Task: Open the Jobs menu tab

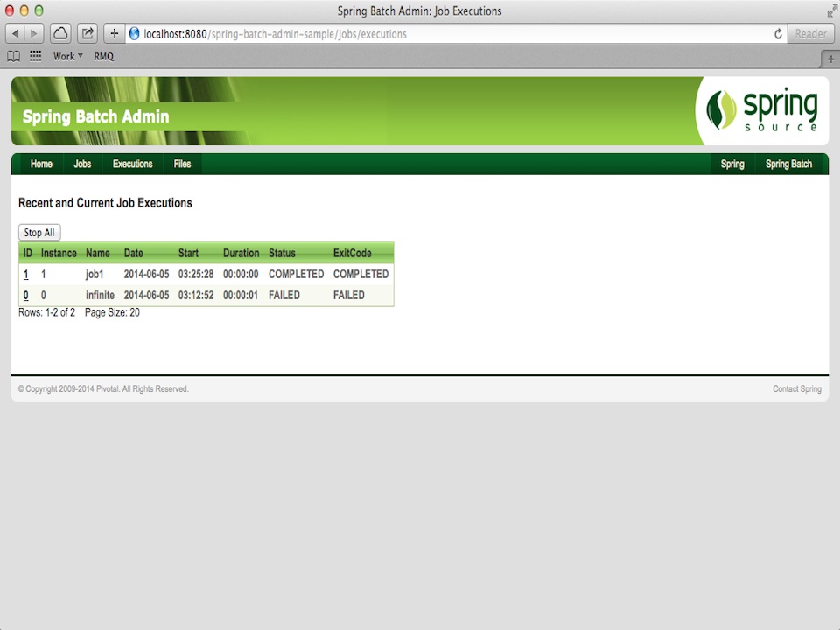Action: click(82, 164)
